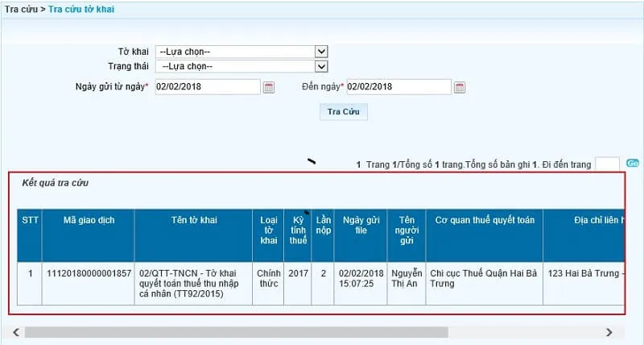The image size is (644, 345).
Task: Open calendar picker for Ngày gửi từ ngày
Action: (x=269, y=87)
